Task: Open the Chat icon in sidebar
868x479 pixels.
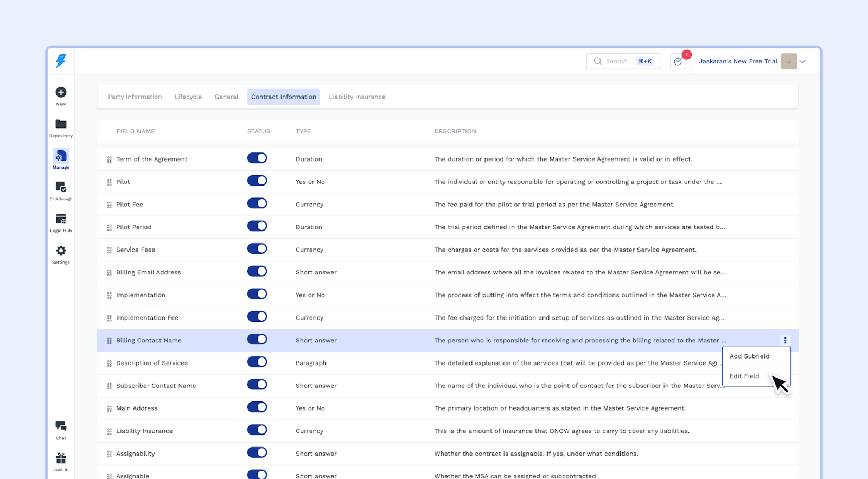Action: click(x=61, y=426)
